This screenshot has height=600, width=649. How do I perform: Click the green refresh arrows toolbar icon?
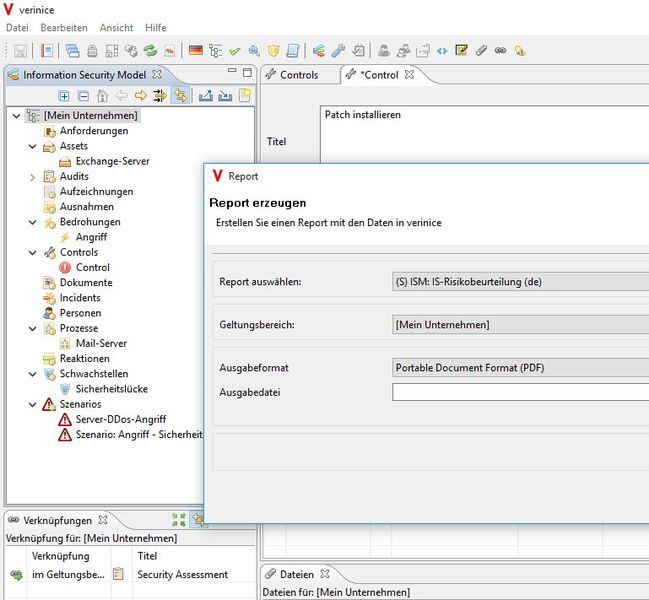tap(150, 51)
